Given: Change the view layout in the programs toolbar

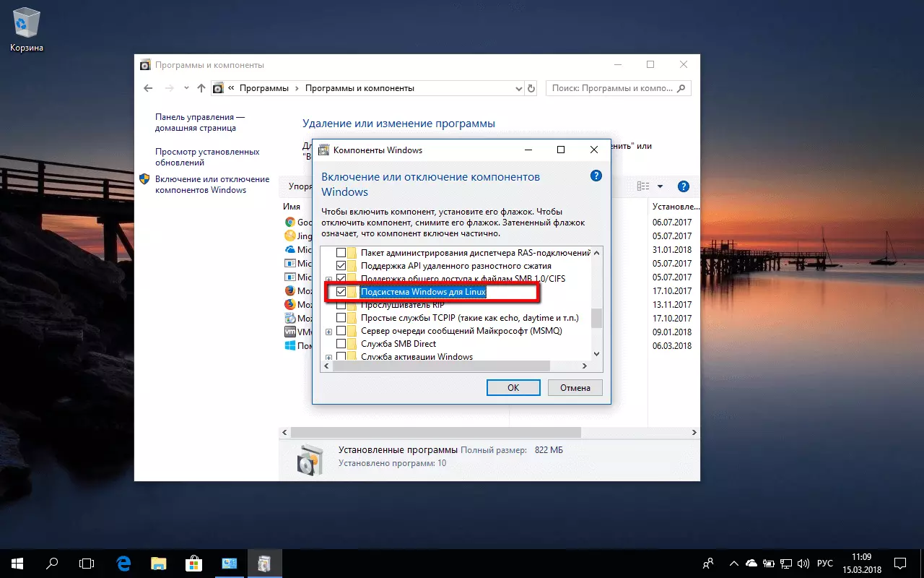Looking at the screenshot, I should click(x=643, y=186).
